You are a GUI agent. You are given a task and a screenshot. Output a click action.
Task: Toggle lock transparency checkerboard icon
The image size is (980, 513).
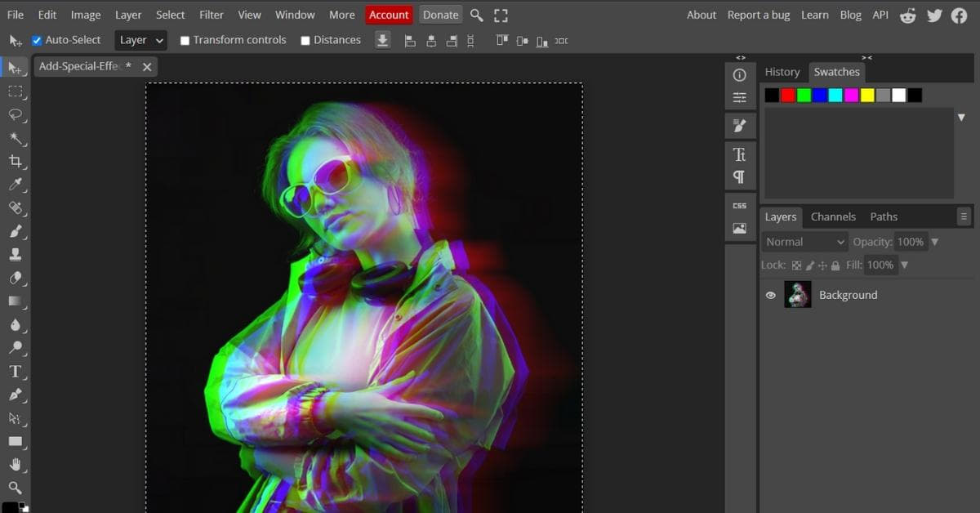click(797, 265)
